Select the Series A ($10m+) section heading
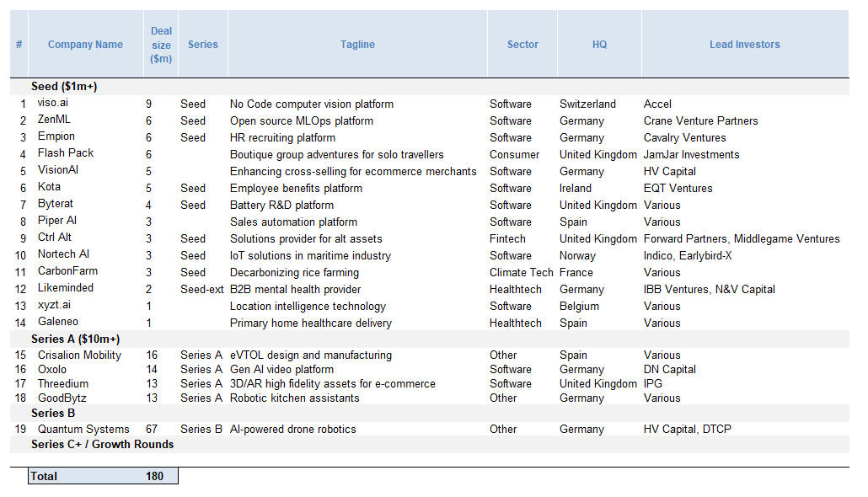Image resolution: width=868 pixels, height=497 pixels. click(x=76, y=339)
